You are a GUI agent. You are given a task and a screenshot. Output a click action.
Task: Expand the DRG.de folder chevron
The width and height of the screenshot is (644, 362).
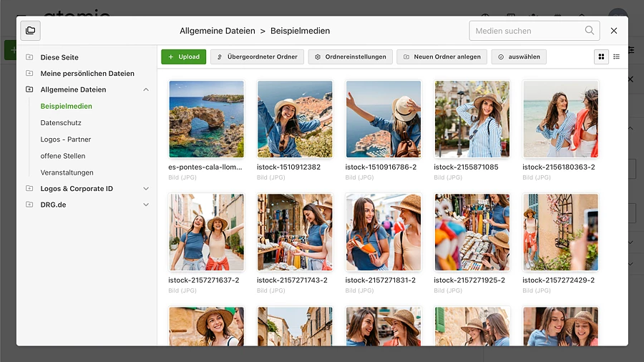pos(146,205)
